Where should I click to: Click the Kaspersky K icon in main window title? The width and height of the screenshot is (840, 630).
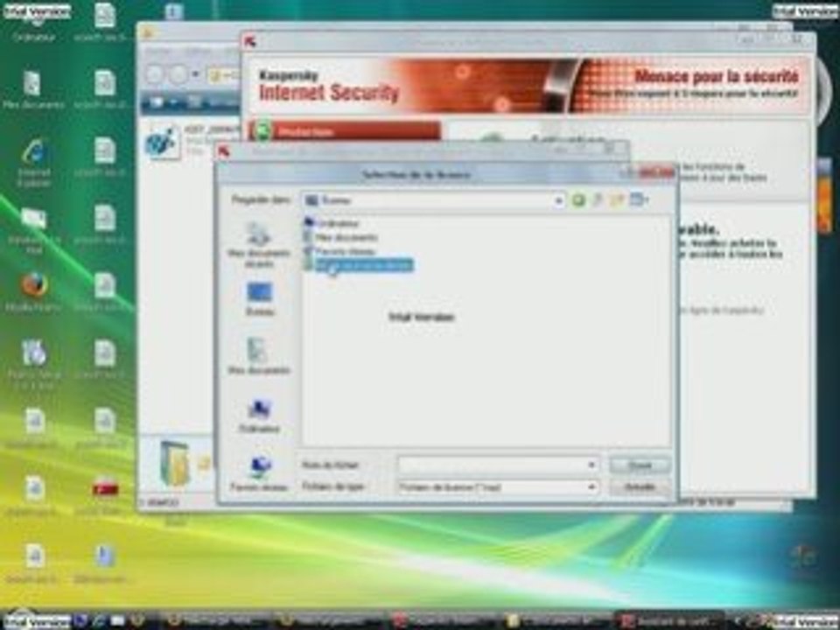pyautogui.click(x=250, y=41)
